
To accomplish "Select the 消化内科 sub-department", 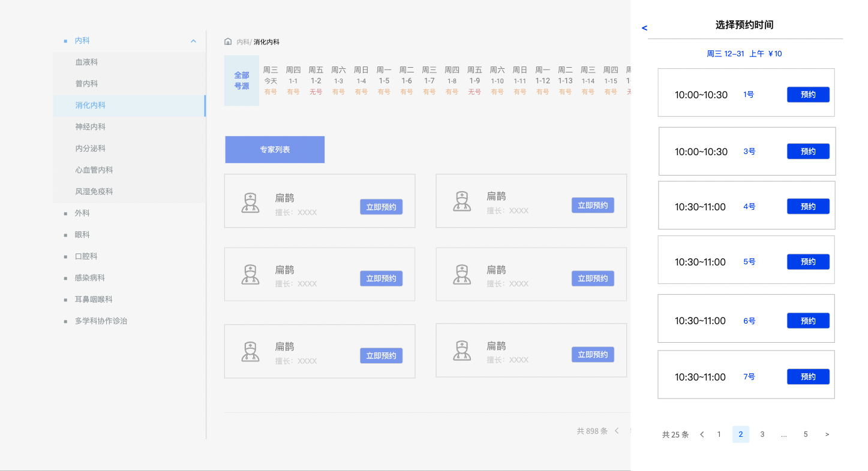I will [129, 105].
